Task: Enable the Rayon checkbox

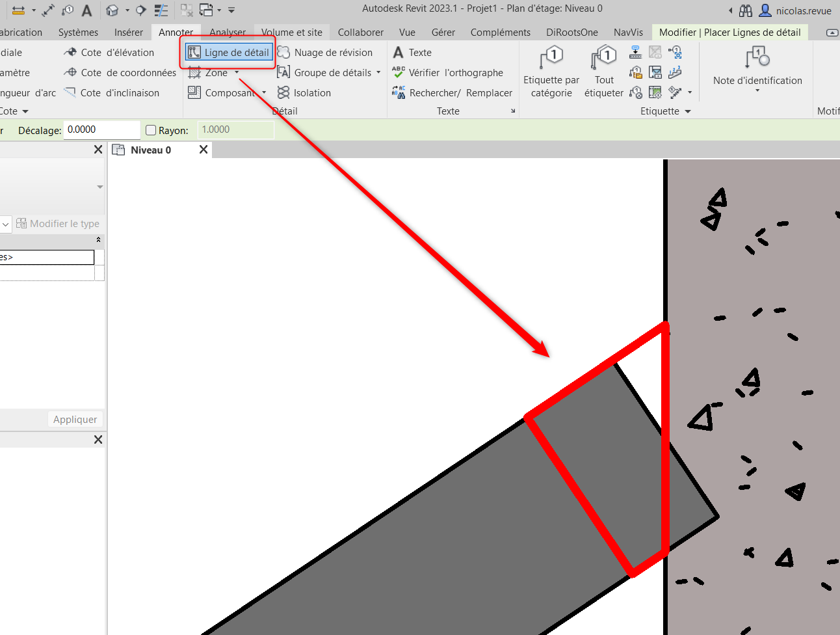Action: 151,130
